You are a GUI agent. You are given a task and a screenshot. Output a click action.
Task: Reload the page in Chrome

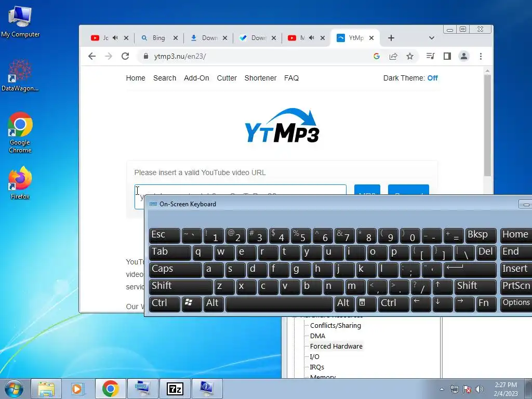pyautogui.click(x=125, y=56)
